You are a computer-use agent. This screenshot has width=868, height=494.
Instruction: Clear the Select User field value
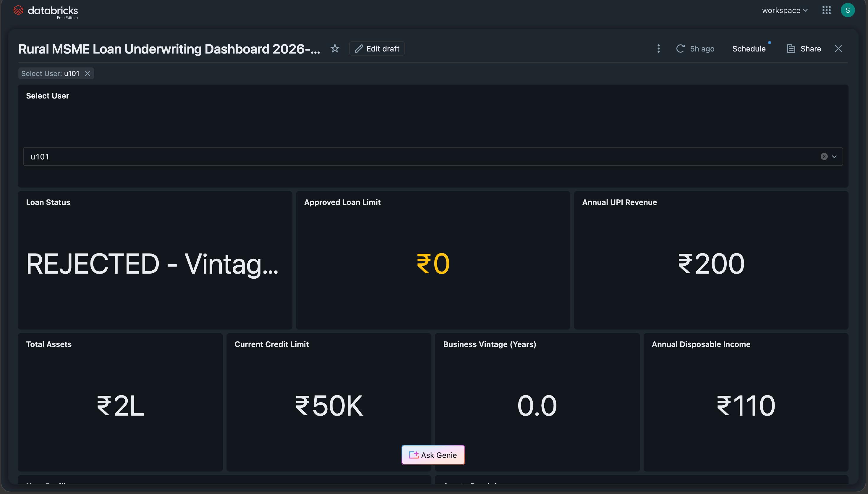pyautogui.click(x=824, y=156)
